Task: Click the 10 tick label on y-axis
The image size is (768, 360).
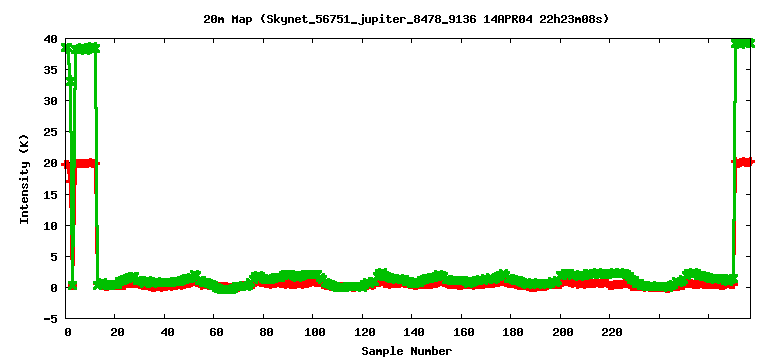Action: point(51,225)
